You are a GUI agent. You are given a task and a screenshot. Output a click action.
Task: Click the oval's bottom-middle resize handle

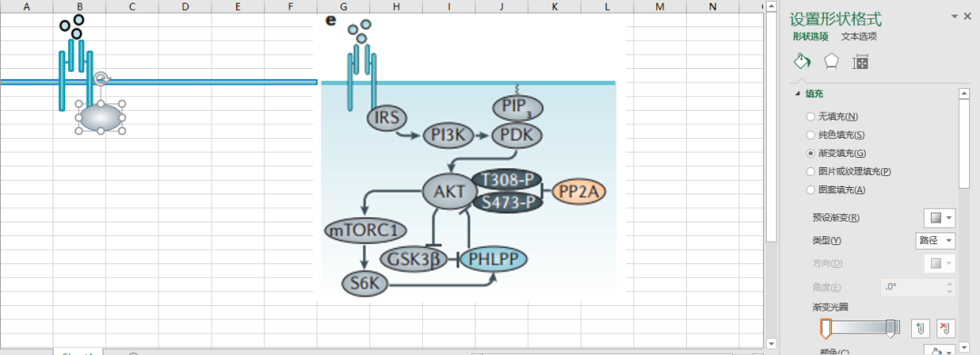pos(100,132)
